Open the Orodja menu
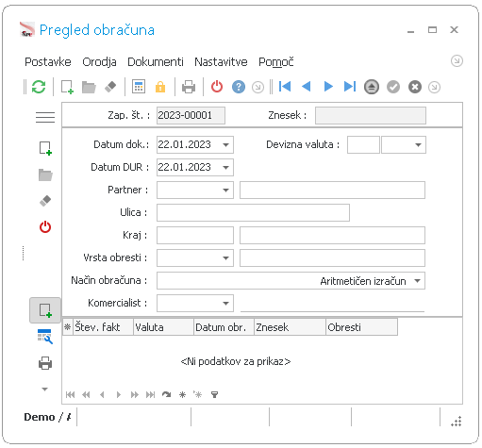Viewport: 482px width, 448px height. 99,62
